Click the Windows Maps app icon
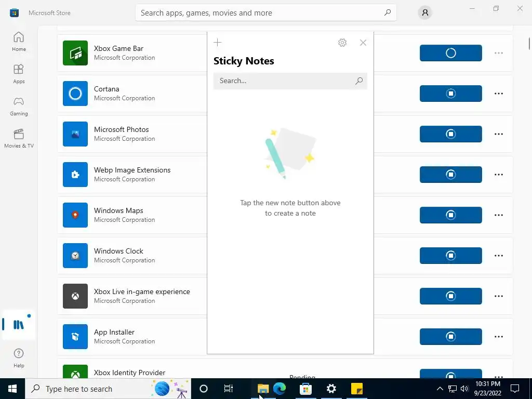The image size is (532, 399). [75, 215]
